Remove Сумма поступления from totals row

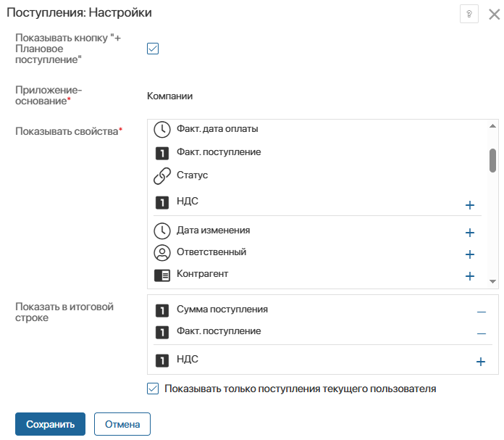[x=481, y=312]
